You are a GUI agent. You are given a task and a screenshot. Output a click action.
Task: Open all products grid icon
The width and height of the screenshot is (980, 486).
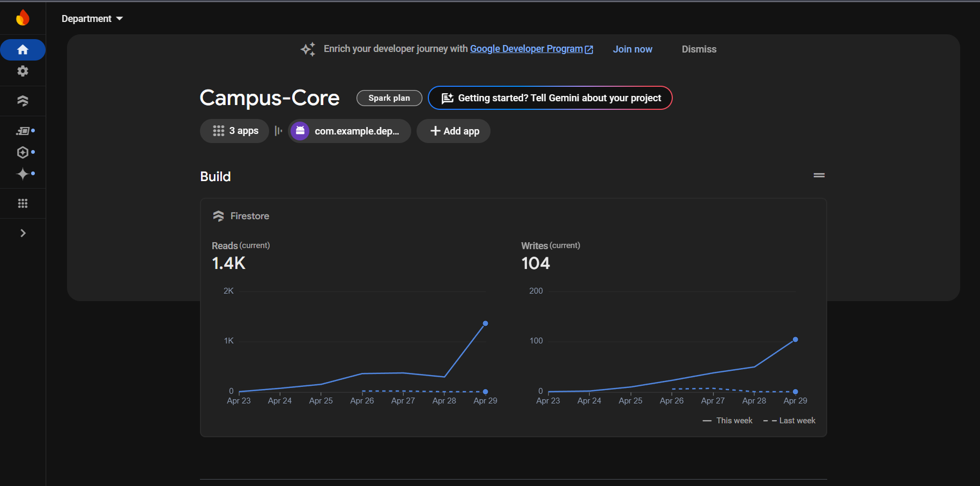coord(23,203)
